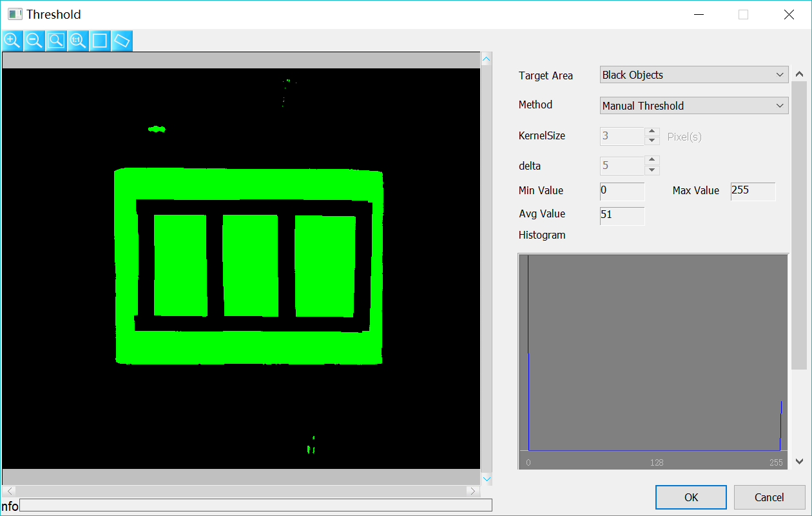The image size is (812, 516).
Task: Click the Min Value field
Action: pyautogui.click(x=622, y=192)
